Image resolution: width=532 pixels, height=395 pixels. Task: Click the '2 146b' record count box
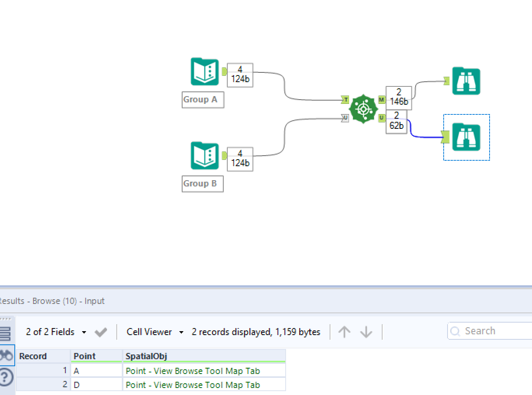pos(399,98)
